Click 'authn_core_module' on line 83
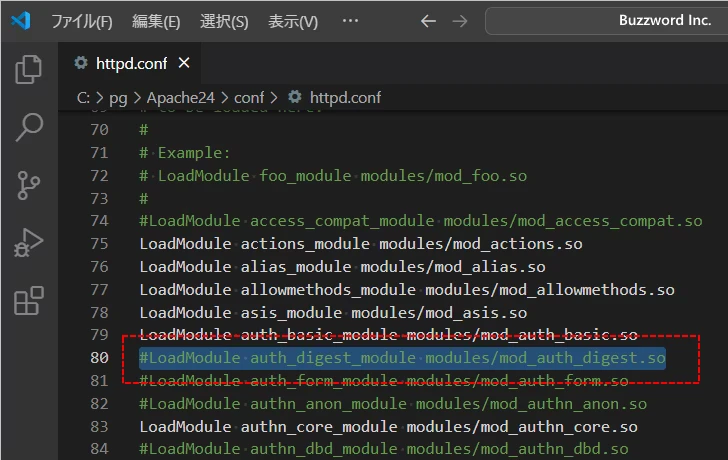Viewport: 728px width, 460px height. pos(319,427)
